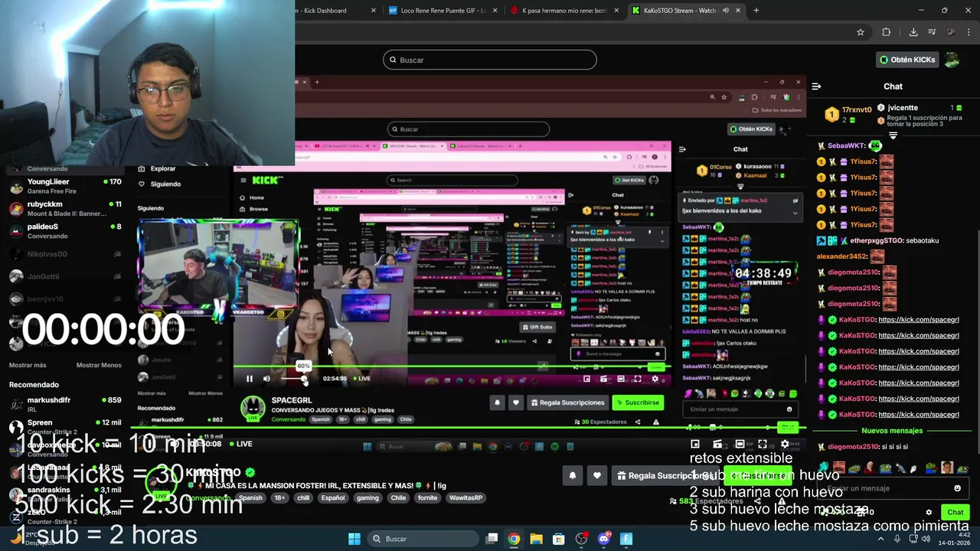Show hidden system tray icons chevron
The height and width of the screenshot is (551, 980).
pyautogui.click(x=880, y=539)
